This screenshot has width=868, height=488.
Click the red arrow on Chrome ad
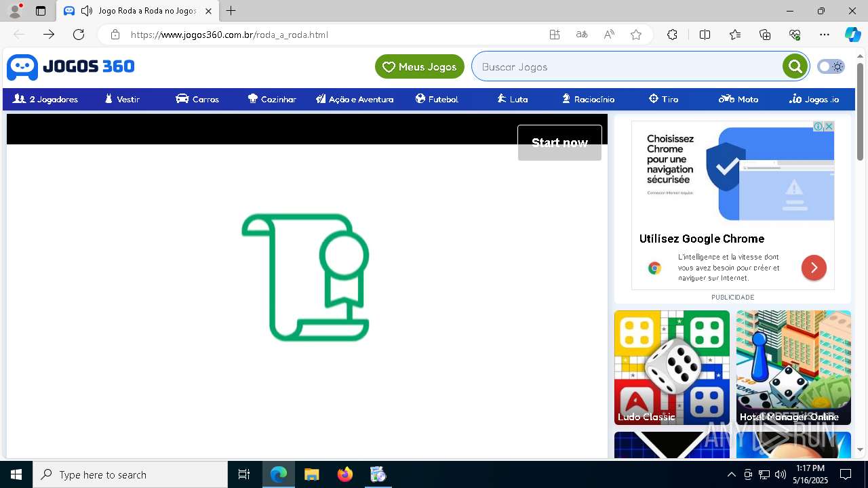tap(814, 268)
